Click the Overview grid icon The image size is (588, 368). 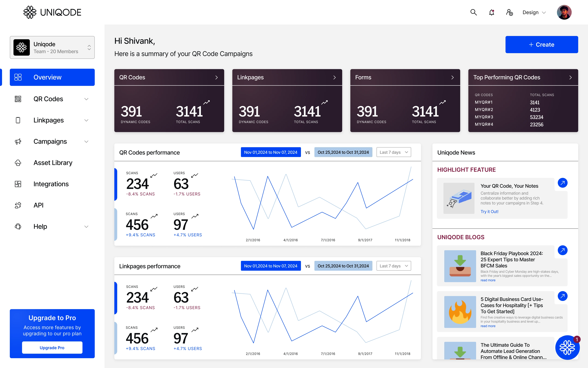(x=18, y=77)
